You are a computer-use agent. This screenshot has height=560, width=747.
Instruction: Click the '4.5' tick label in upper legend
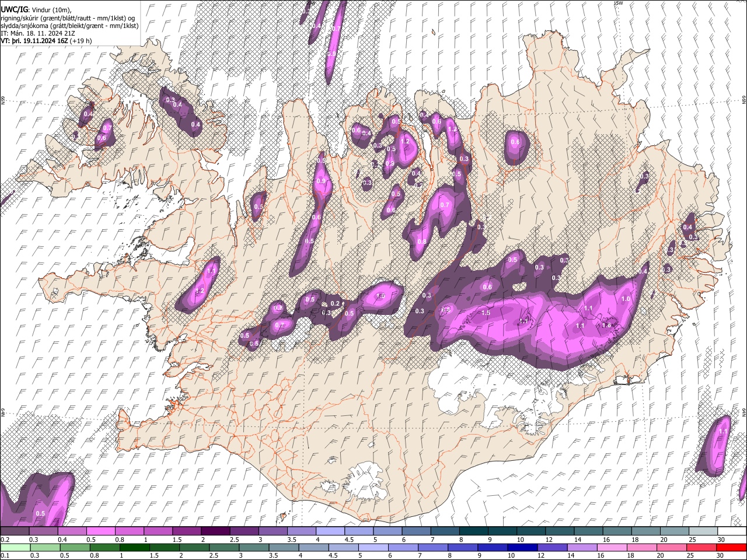pyautogui.click(x=348, y=540)
